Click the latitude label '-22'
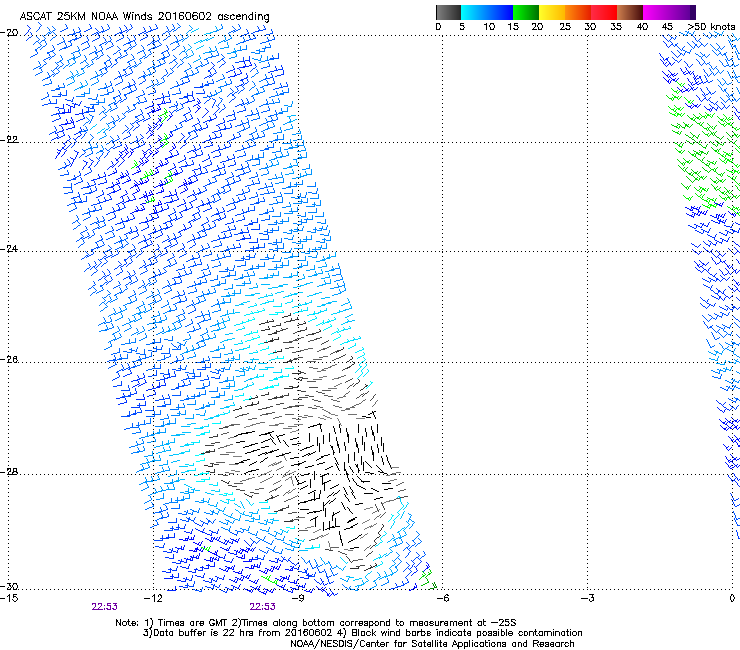This screenshot has width=740, height=650. 9,140
